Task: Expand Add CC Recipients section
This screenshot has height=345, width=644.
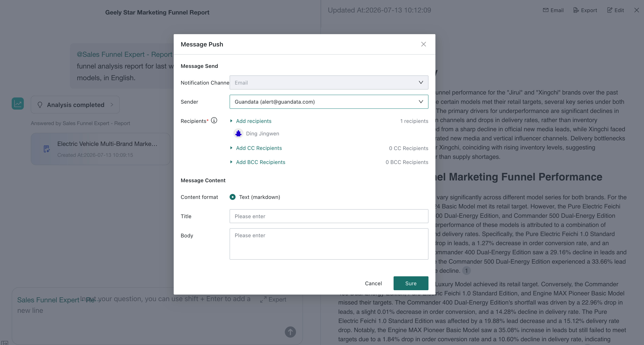Action: coord(256,148)
